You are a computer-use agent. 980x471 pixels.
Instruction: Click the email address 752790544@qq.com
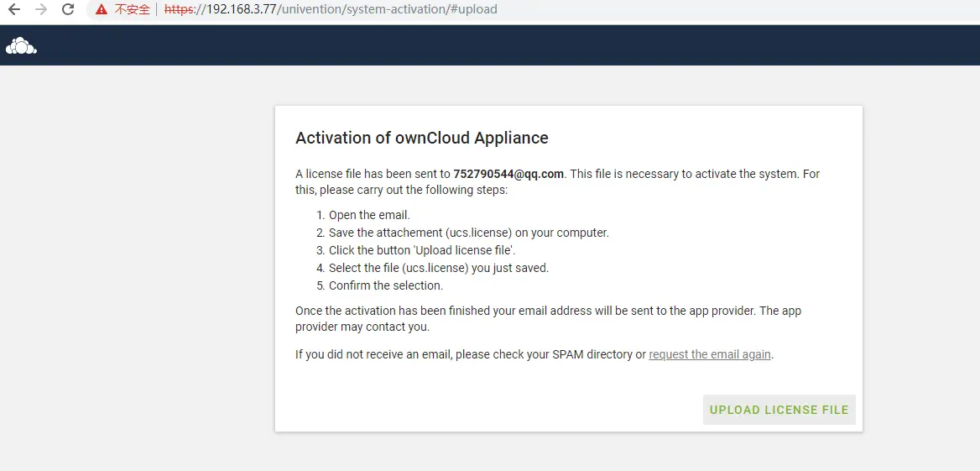click(x=508, y=174)
